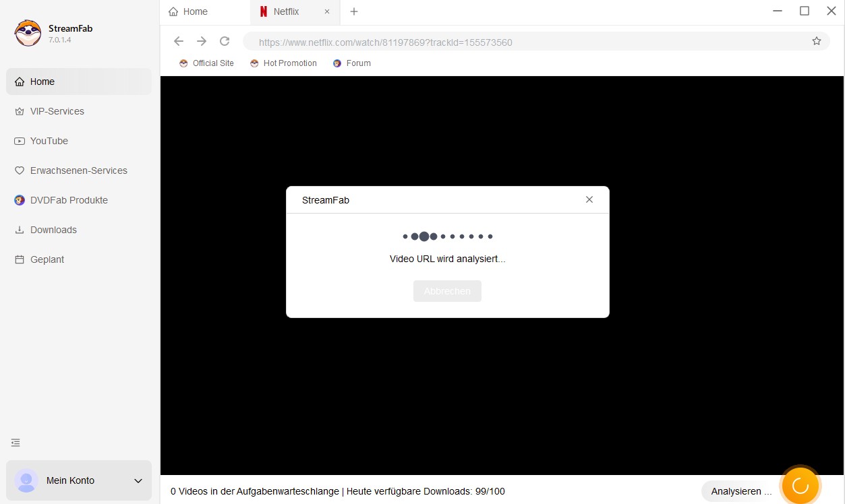Screen dimensions: 845x504
Task: Open a new browser tab with the plus
Action: (354, 11)
